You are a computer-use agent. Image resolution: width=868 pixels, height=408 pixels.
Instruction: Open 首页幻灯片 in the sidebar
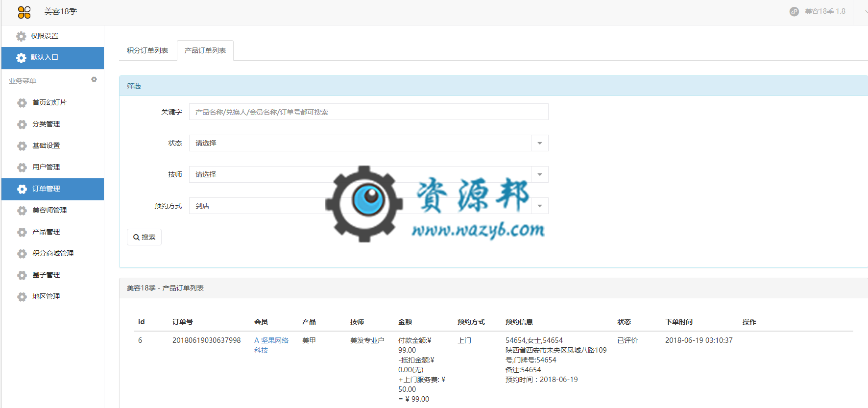[52, 102]
